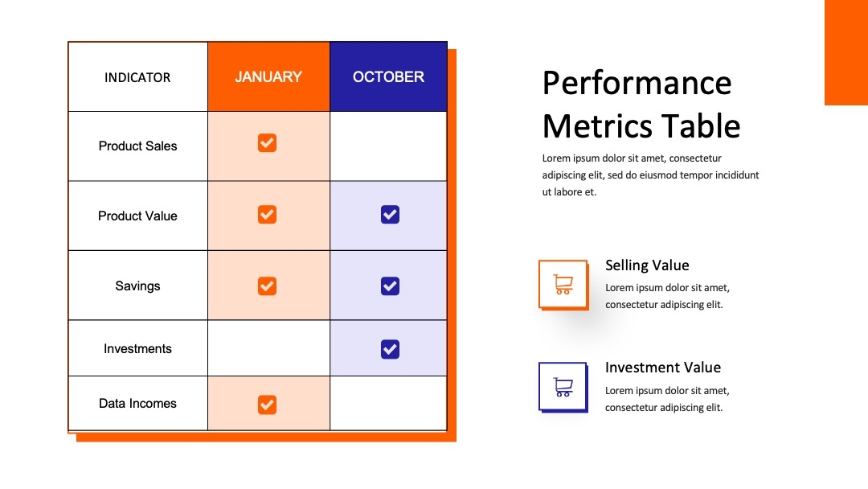Select the OCTOBER column header
Screen dimensions: 868x489
[389, 76]
